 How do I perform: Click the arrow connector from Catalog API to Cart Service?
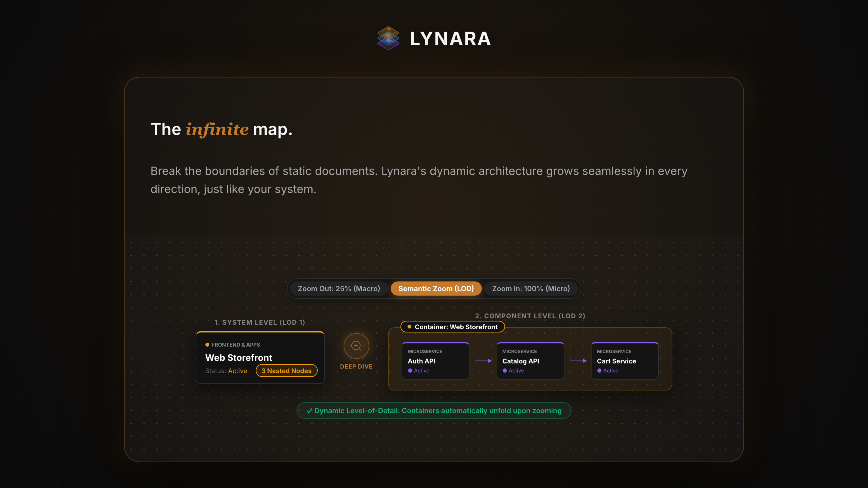[578, 361]
